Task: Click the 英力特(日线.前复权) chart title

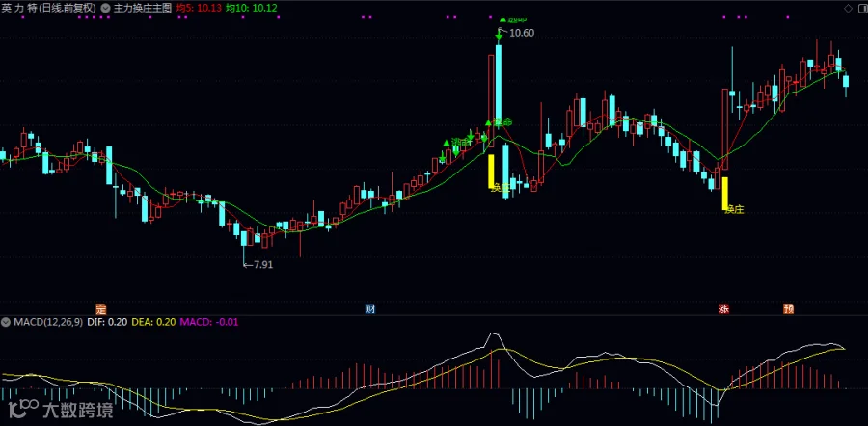Action: click(49, 9)
